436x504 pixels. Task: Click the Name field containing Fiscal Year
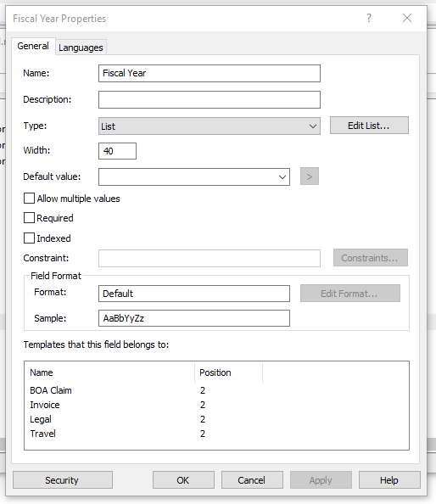[x=210, y=73]
